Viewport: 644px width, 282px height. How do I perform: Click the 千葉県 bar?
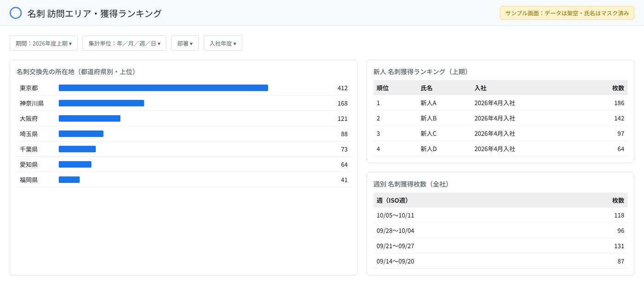pos(77,149)
